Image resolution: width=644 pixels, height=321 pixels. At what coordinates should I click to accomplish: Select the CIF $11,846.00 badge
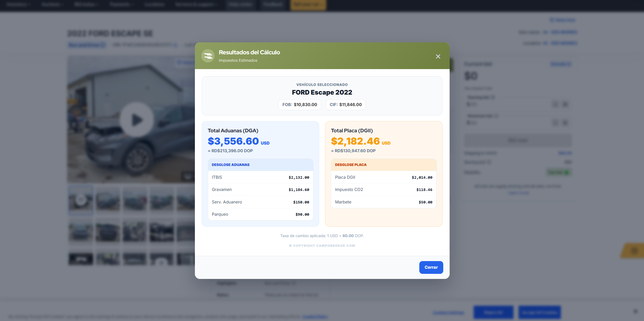[345, 105]
